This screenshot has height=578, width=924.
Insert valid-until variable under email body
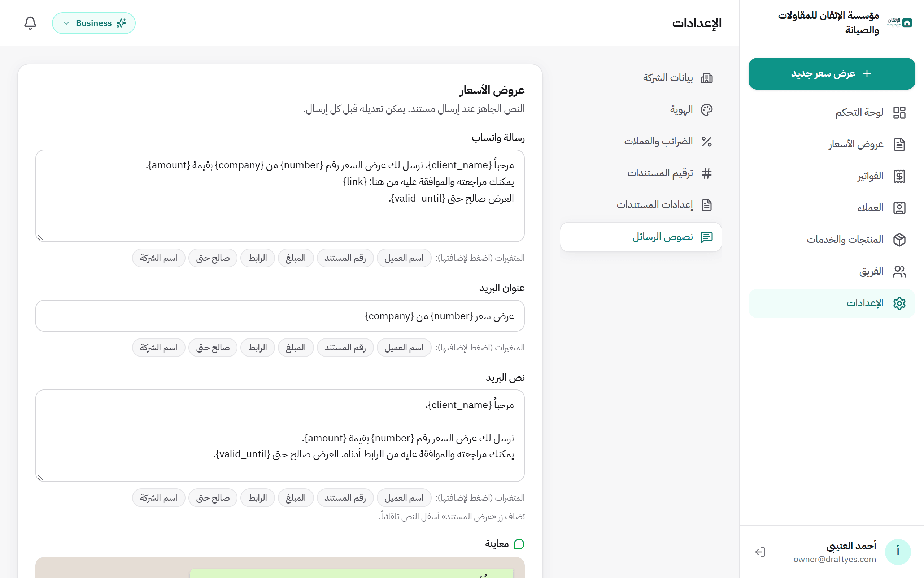[x=213, y=498]
